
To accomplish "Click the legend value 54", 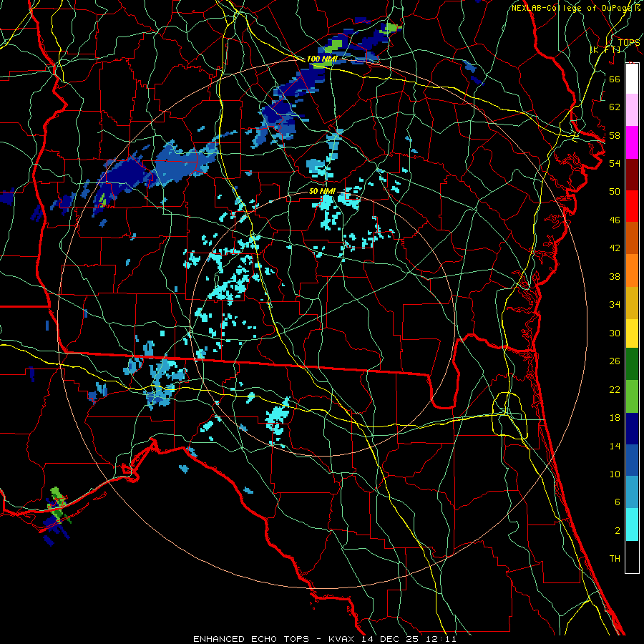I will point(615,163).
